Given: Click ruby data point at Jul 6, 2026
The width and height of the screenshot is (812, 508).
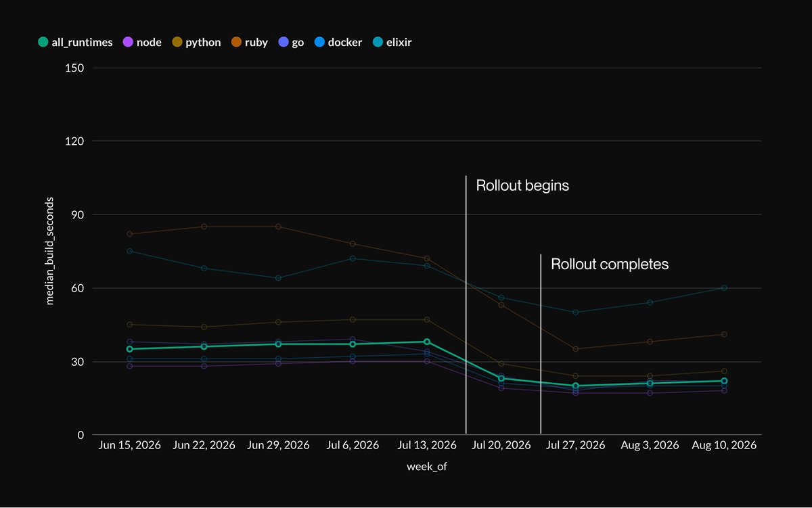Looking at the screenshot, I should point(353,244).
